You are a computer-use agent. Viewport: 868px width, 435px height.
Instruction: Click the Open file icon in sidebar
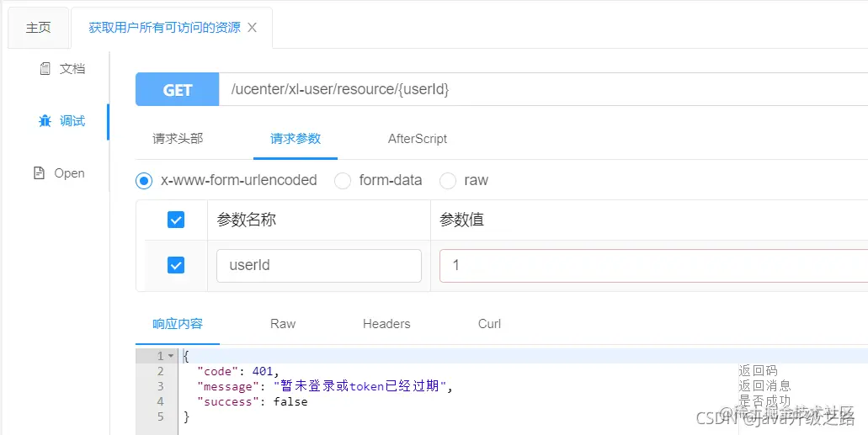[40, 173]
